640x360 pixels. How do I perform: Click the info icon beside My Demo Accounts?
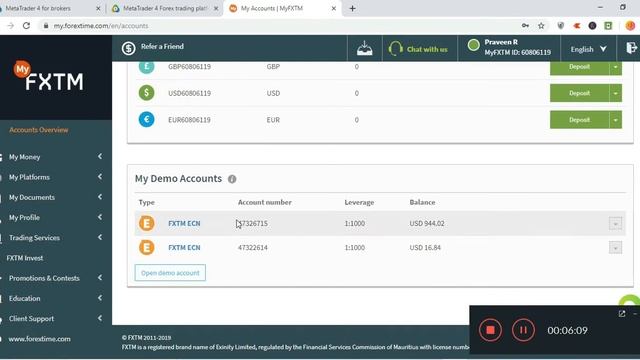pyautogui.click(x=232, y=179)
